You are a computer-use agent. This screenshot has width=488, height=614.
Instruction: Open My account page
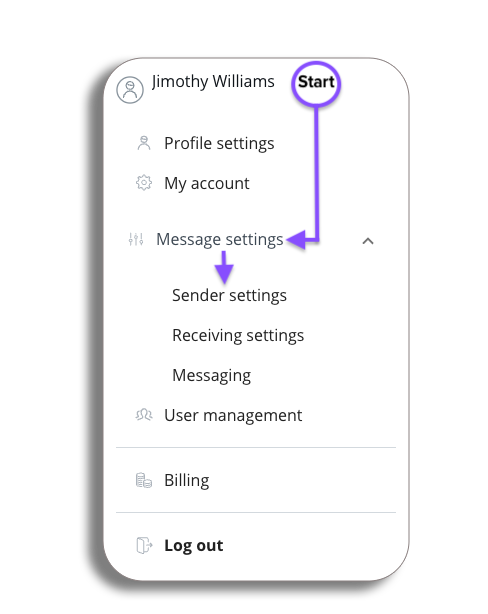coord(207,183)
